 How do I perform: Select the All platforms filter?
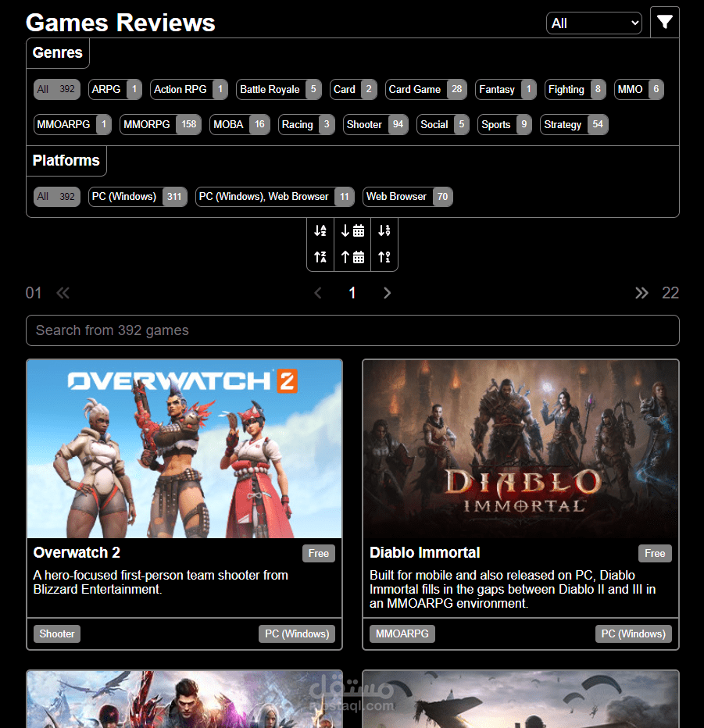point(57,196)
